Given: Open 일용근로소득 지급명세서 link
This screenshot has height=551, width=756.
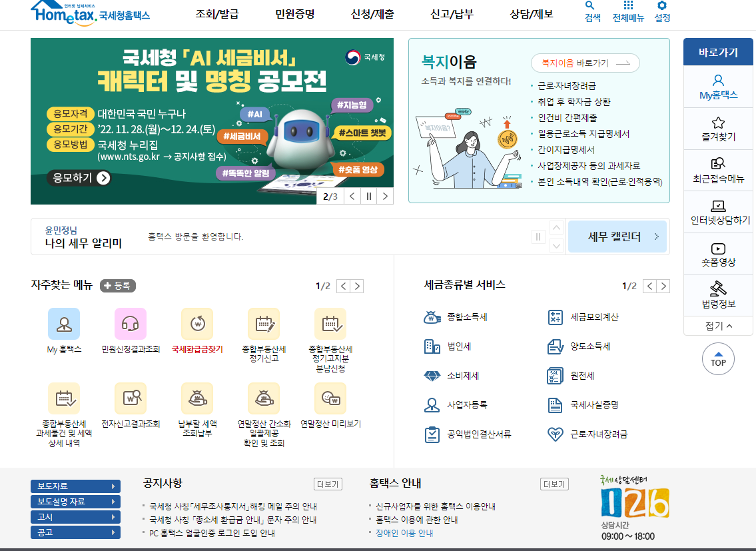Looking at the screenshot, I should pos(583,134).
